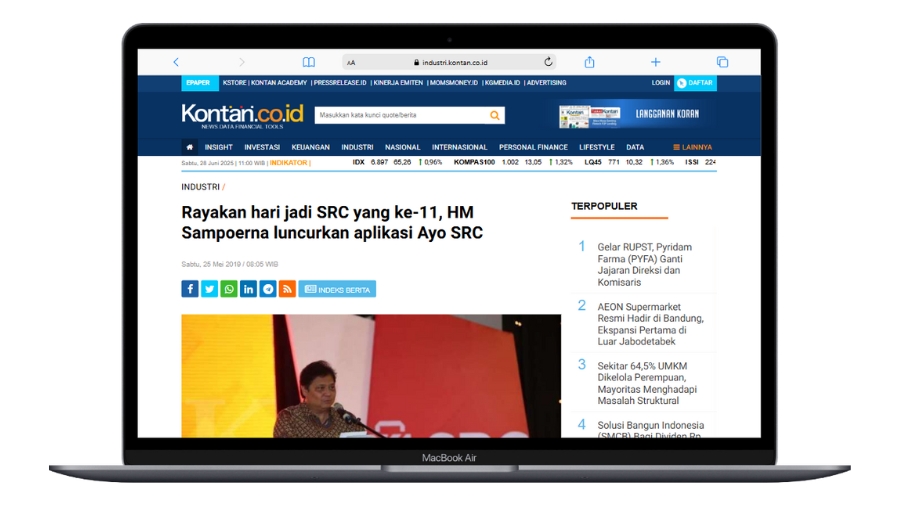Click the INDUSTRI breadcrumb
Viewport: 900px width, 506px height.
[200, 187]
